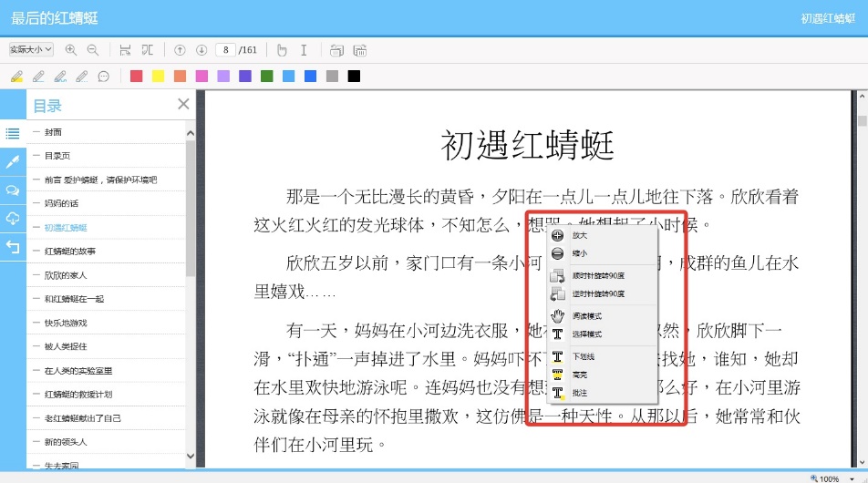This screenshot has width=868, height=483.
Task: Open the 实际大小 zoom level dropdown
Action: pyautogui.click(x=31, y=50)
